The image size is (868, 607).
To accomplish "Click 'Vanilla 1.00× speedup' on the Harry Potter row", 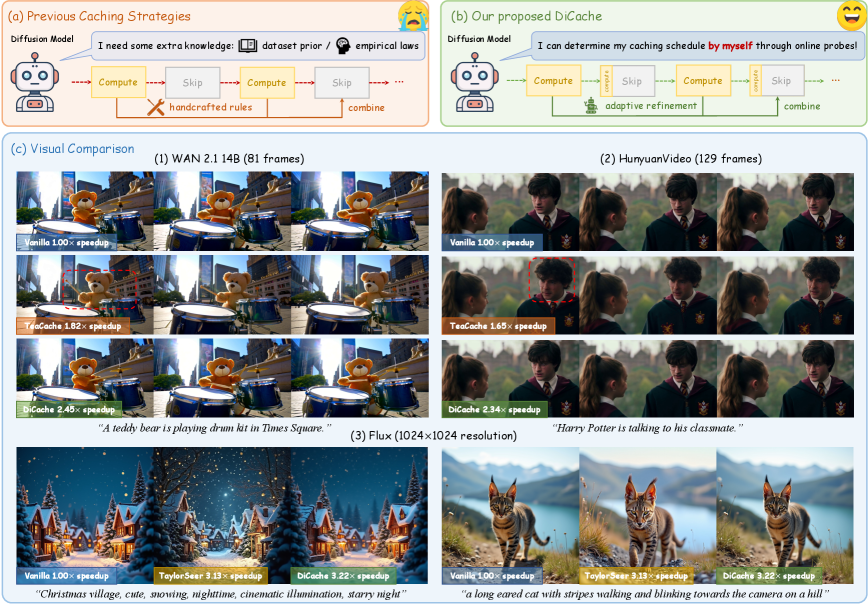I will [492, 242].
